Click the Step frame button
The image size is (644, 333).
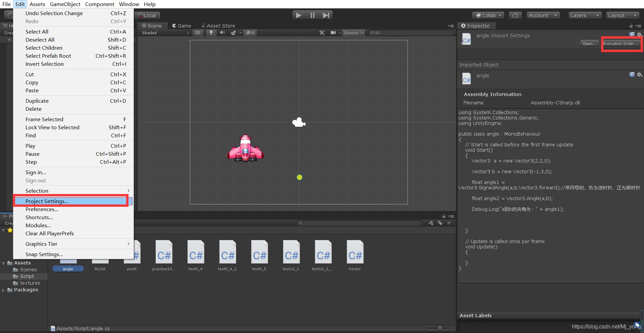[x=326, y=15]
